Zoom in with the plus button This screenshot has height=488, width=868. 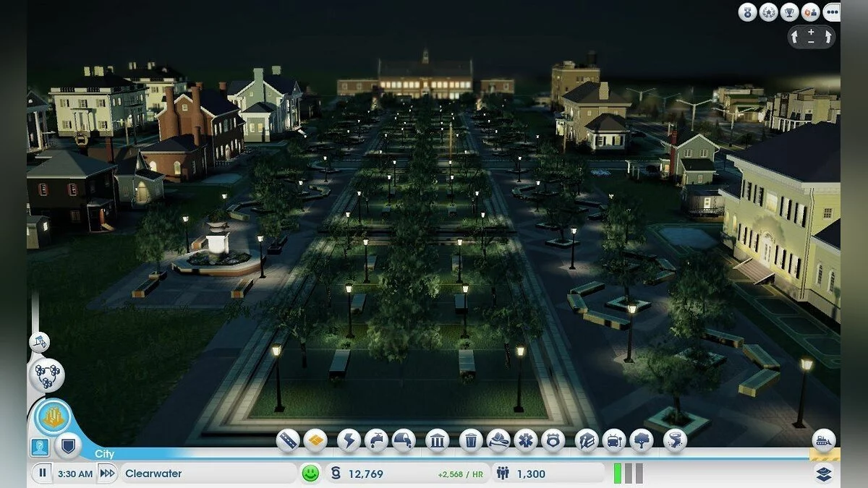(x=811, y=32)
